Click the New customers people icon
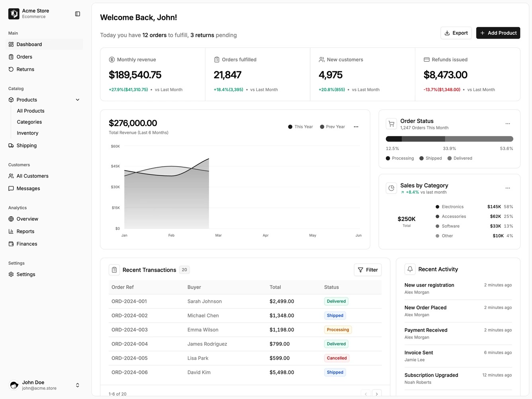Image resolution: width=532 pixels, height=399 pixels. tap(322, 60)
